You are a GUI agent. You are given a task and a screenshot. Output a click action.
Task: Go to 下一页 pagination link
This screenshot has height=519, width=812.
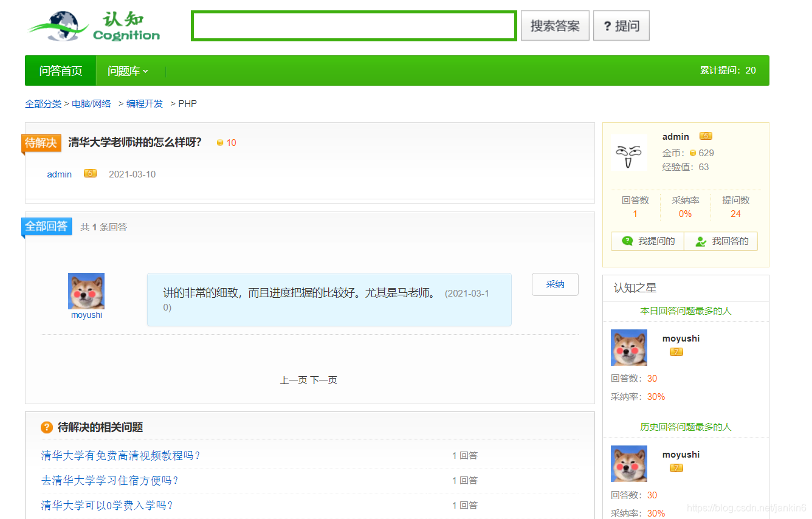(325, 380)
